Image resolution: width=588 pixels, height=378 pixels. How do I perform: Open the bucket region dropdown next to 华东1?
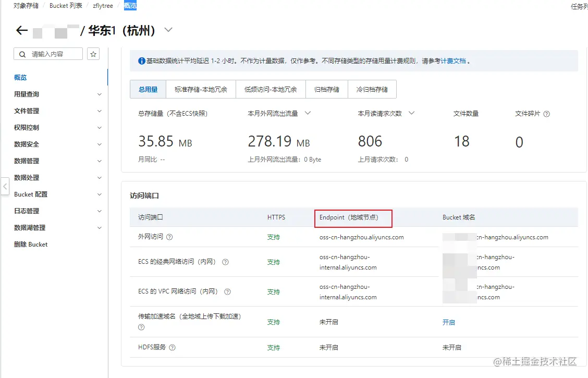168,30
